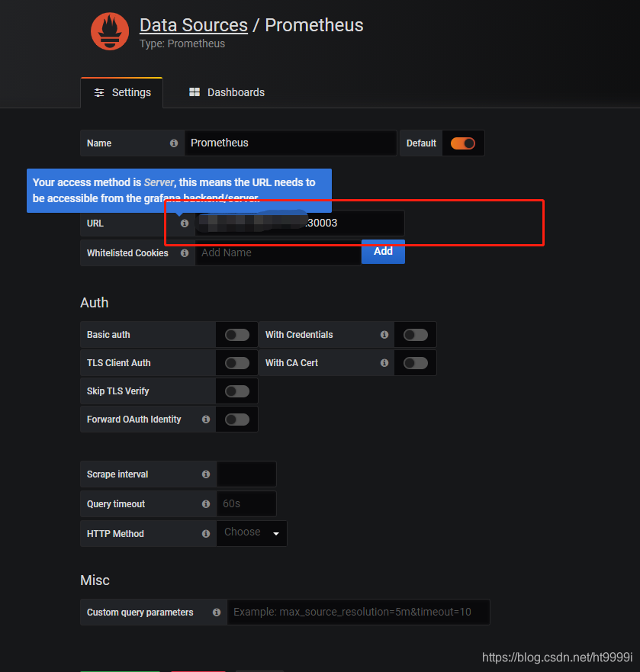640x672 pixels.
Task: Switch to the Settings tab
Action: (x=122, y=92)
